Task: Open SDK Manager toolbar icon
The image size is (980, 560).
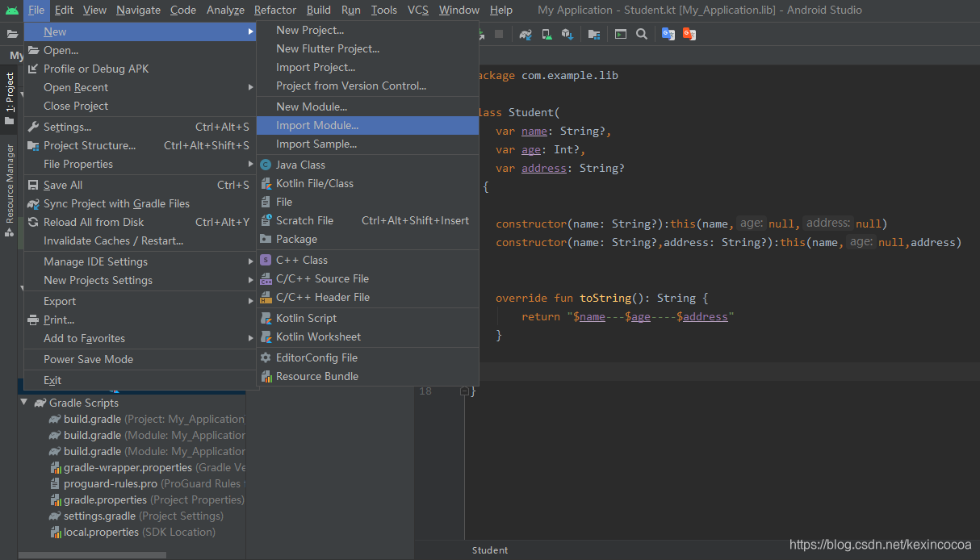Action: [x=567, y=34]
